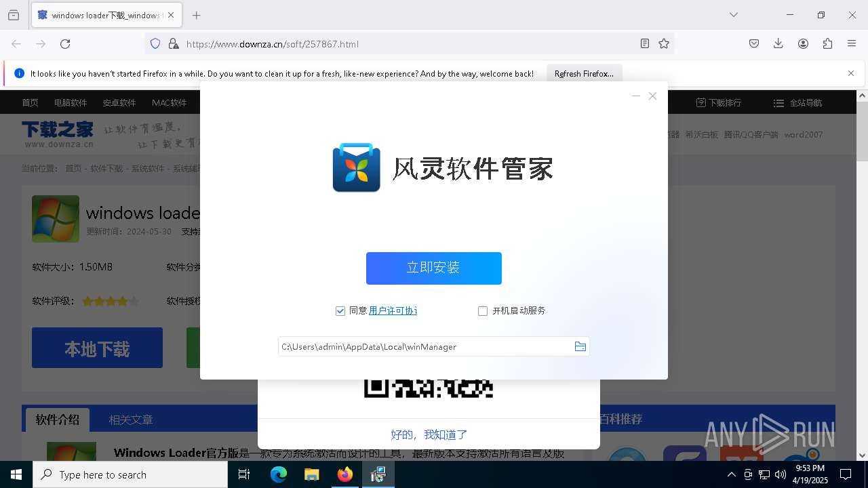
Task: Open the Save to Pocket icon
Action: (754, 43)
